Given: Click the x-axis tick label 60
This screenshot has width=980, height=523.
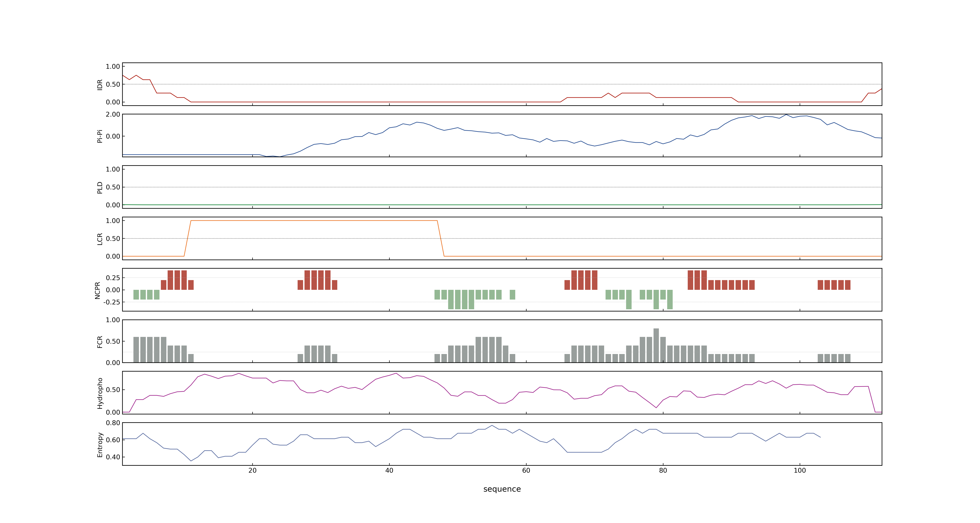Looking at the screenshot, I should (526, 470).
